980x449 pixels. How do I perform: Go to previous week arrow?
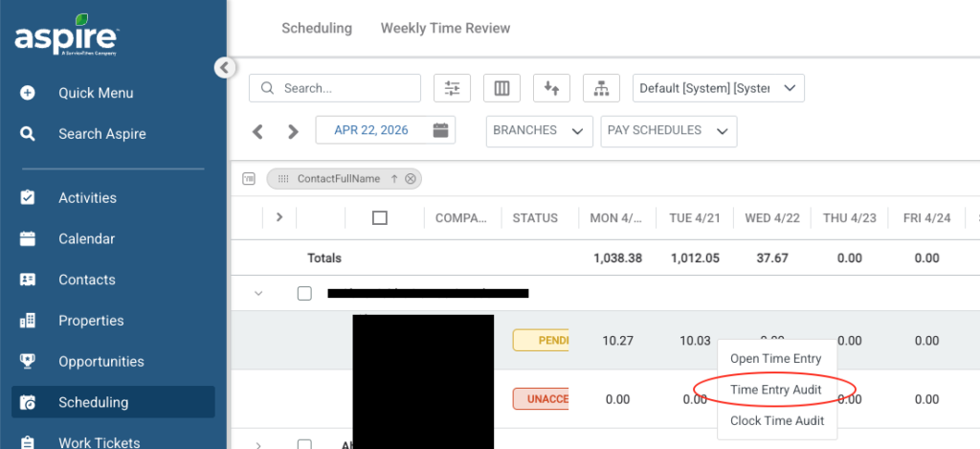pos(257,131)
